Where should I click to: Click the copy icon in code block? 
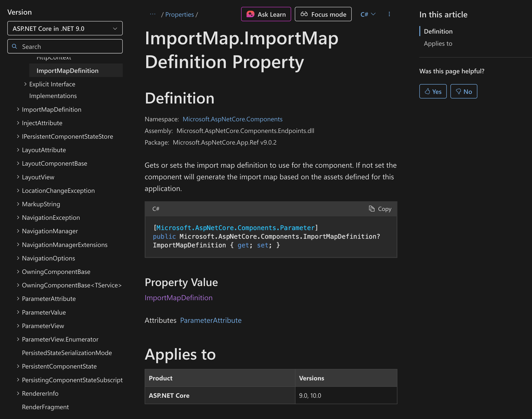(372, 209)
